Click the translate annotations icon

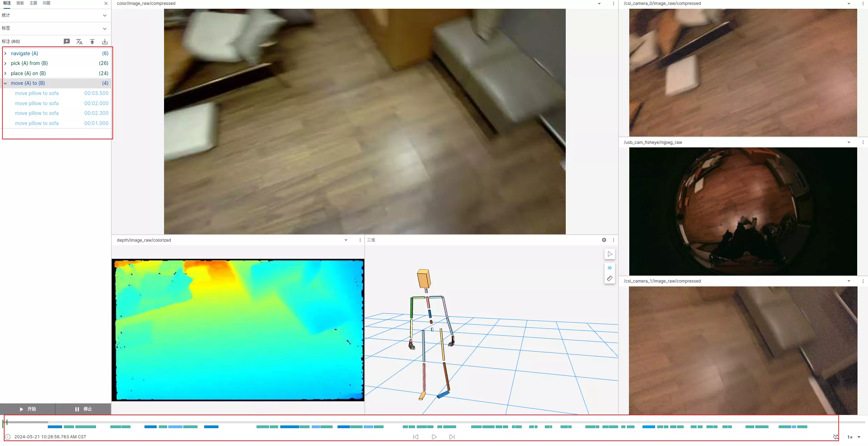point(79,42)
